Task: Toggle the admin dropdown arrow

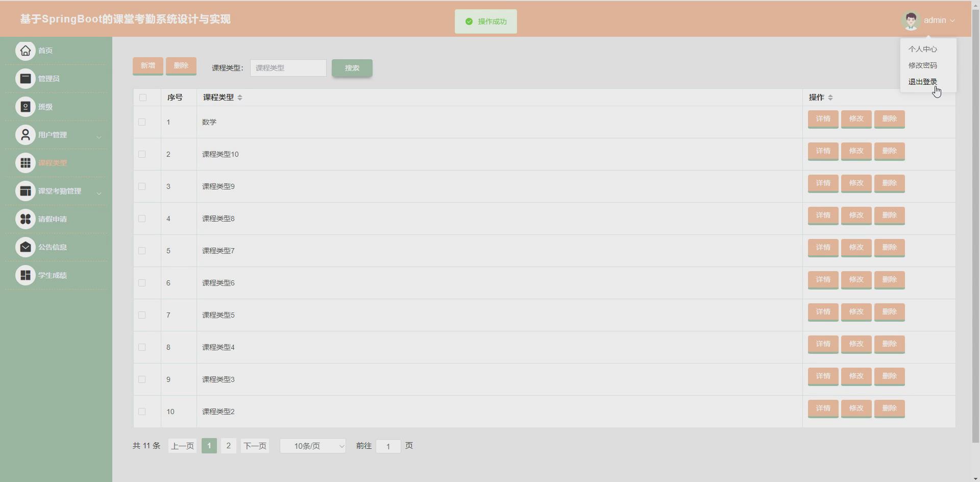Action: click(952, 20)
